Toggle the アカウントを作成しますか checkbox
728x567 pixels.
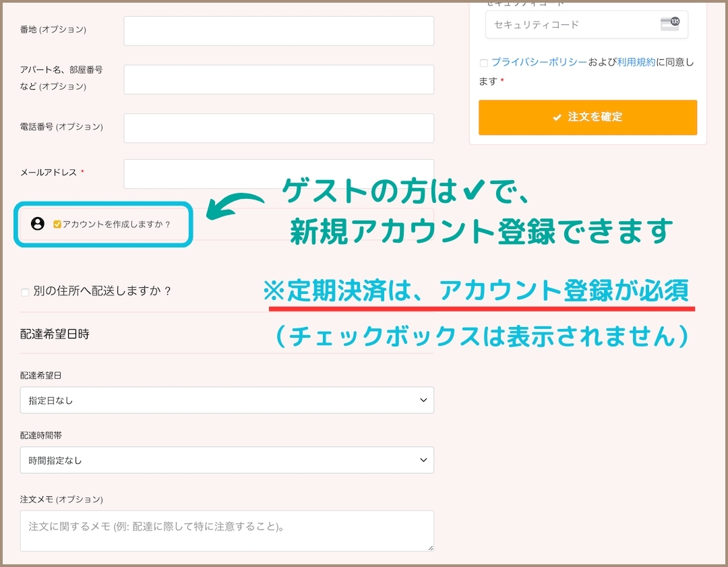[57, 225]
